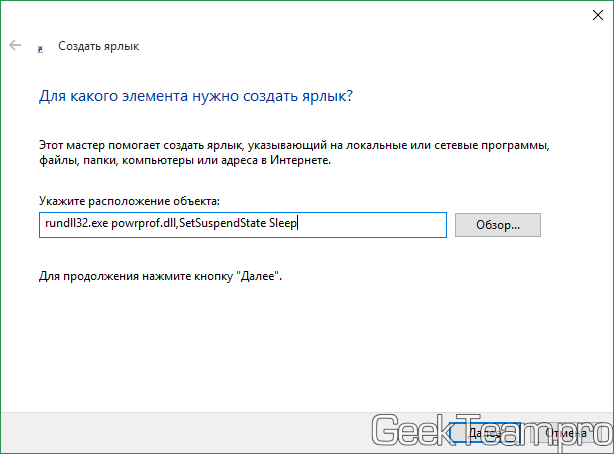Place cursor after the word Sleep in field
614x454 pixels.
click(299, 224)
